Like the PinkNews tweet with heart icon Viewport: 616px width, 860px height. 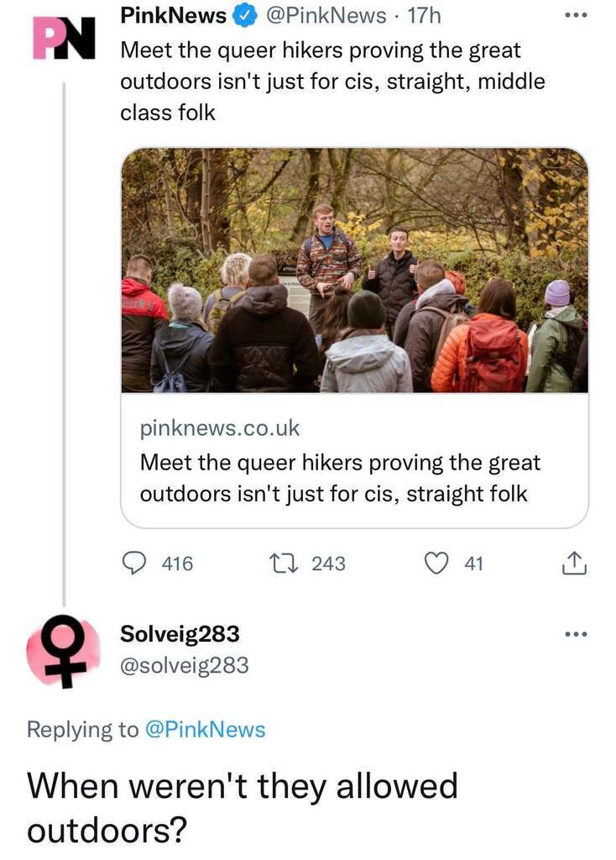(436, 564)
